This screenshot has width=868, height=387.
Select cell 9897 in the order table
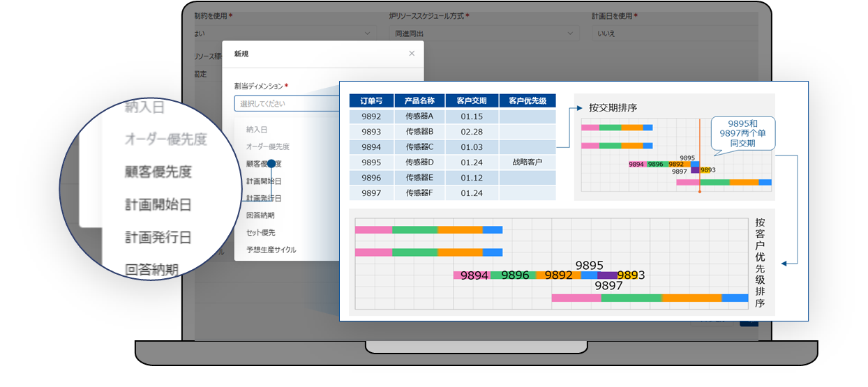coord(371,192)
